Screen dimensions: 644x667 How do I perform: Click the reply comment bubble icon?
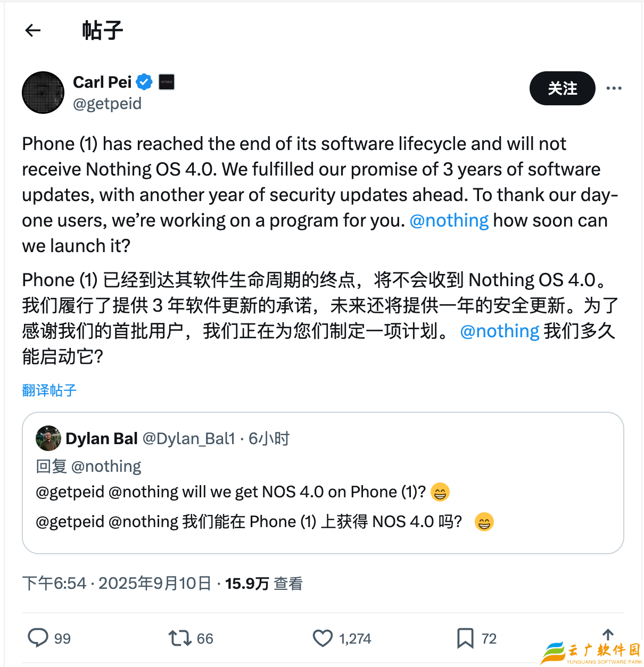(38, 637)
